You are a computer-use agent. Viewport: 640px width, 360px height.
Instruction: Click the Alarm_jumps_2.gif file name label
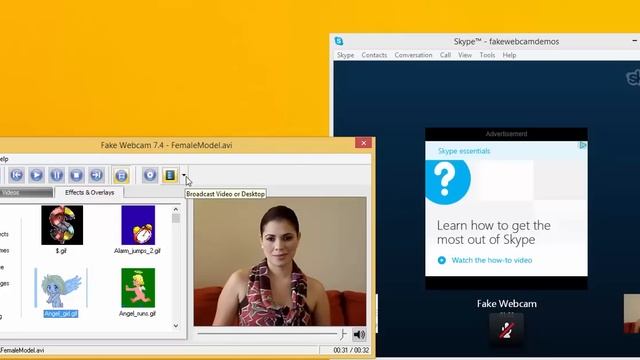pos(137,251)
